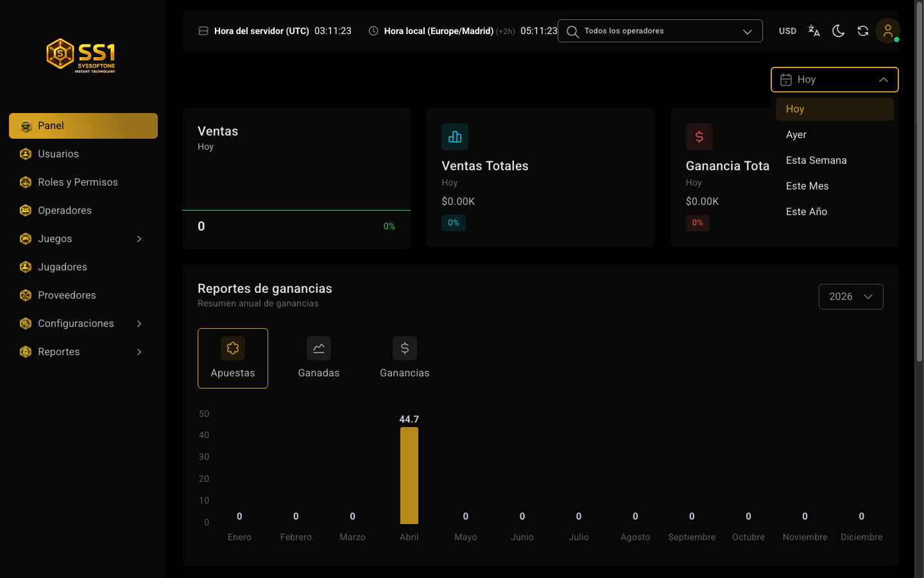
Task: Click the USD currency selector
Action: (x=787, y=31)
